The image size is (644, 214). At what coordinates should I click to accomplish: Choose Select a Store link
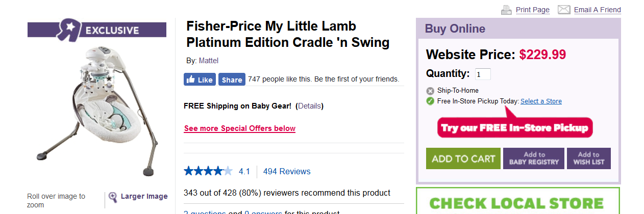click(x=541, y=101)
